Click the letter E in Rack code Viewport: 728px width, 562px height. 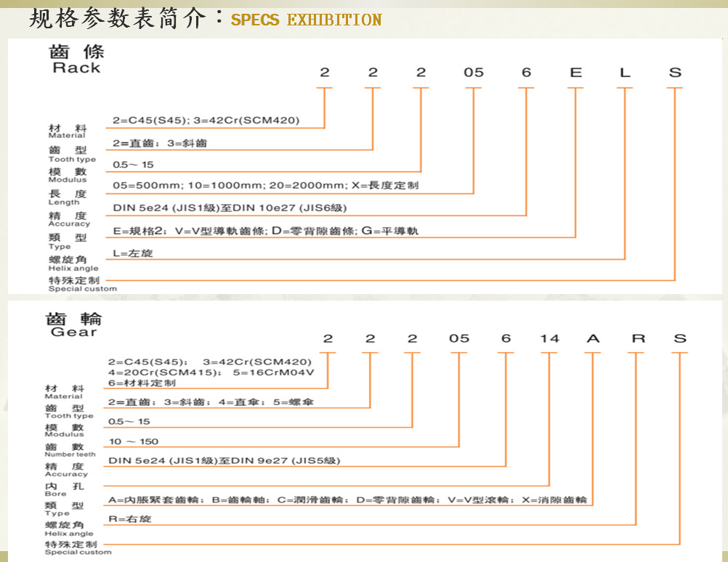tap(575, 73)
